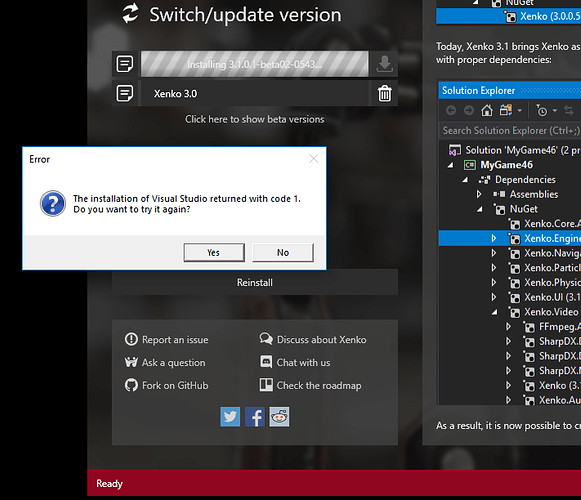
Task: Click Solution Explorer forward arrow icon
Action: tap(469, 110)
